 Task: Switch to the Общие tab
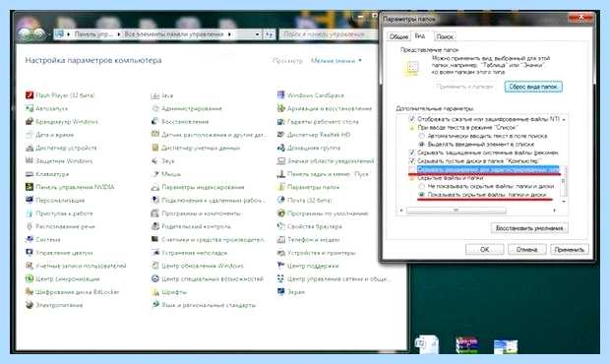click(x=398, y=37)
